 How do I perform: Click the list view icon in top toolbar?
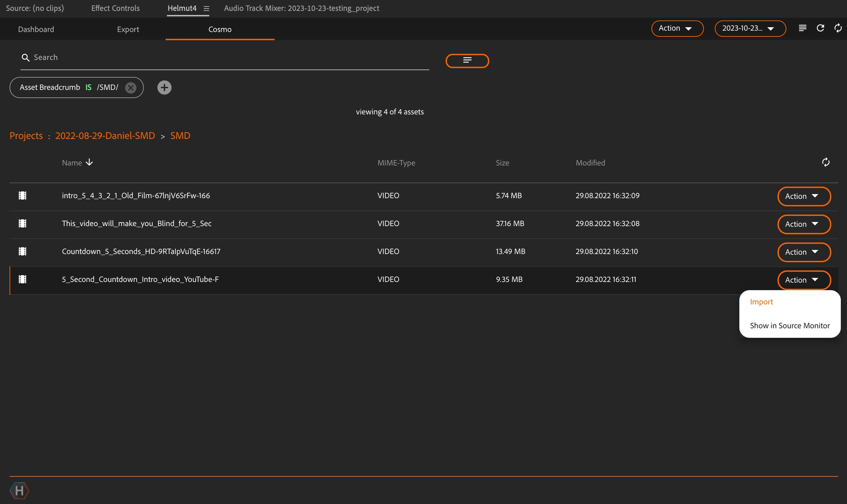pyautogui.click(x=803, y=28)
